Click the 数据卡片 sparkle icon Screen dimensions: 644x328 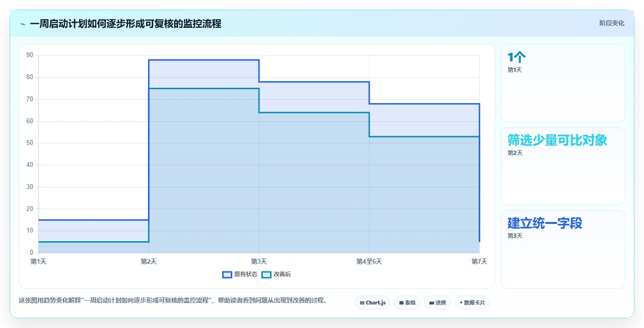tap(461, 303)
